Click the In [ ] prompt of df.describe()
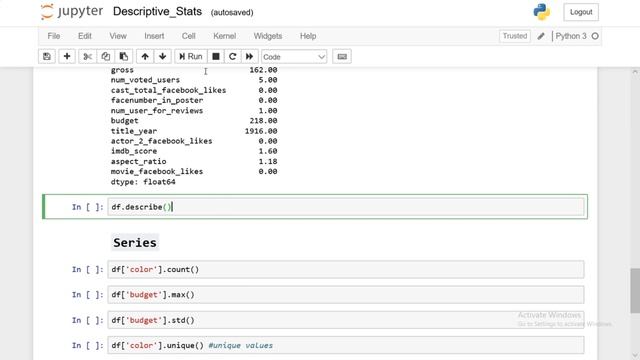 click(x=88, y=207)
